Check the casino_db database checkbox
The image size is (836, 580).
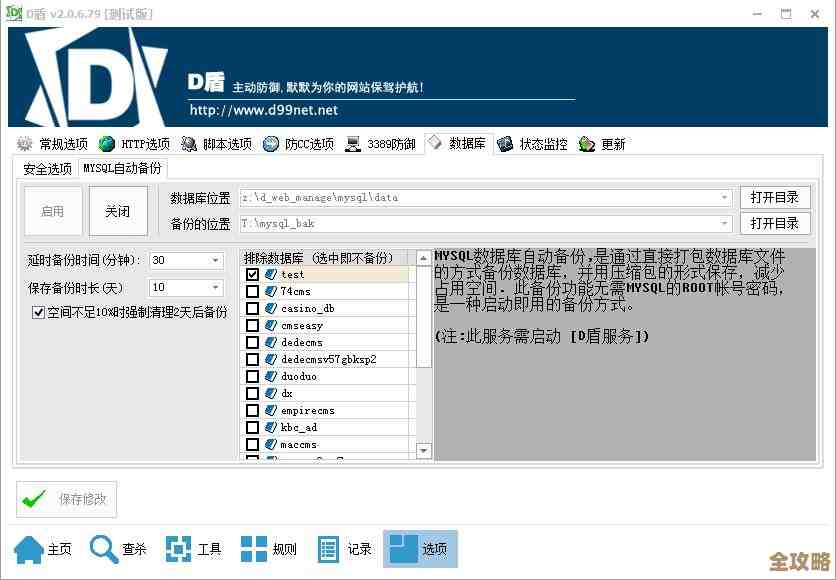pos(252,308)
